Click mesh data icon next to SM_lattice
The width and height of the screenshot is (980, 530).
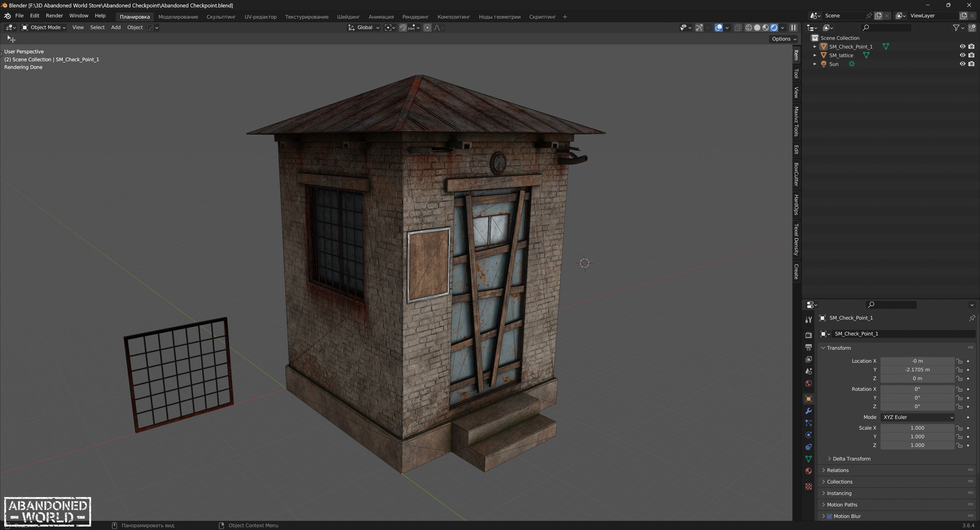tap(866, 55)
